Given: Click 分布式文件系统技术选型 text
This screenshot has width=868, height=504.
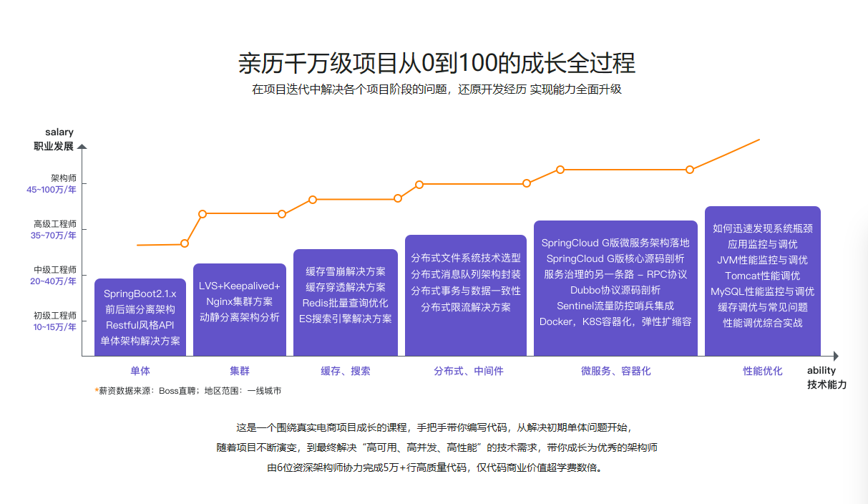Looking at the screenshot, I should click(x=466, y=258).
